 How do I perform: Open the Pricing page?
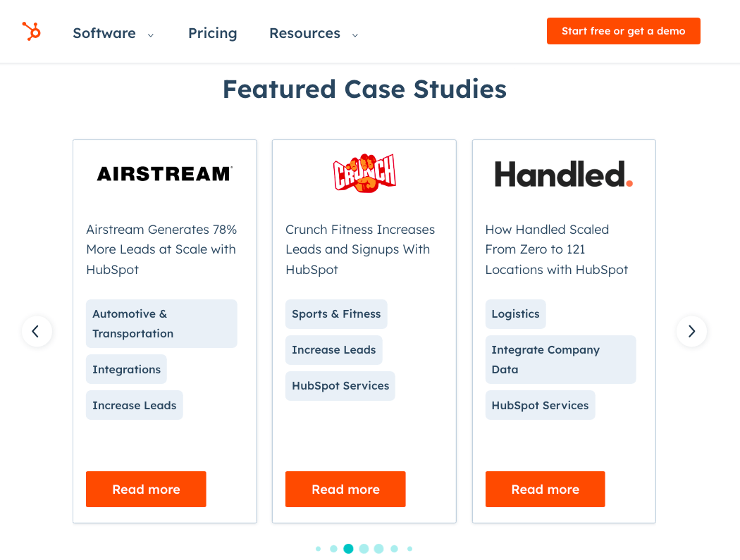(x=212, y=33)
